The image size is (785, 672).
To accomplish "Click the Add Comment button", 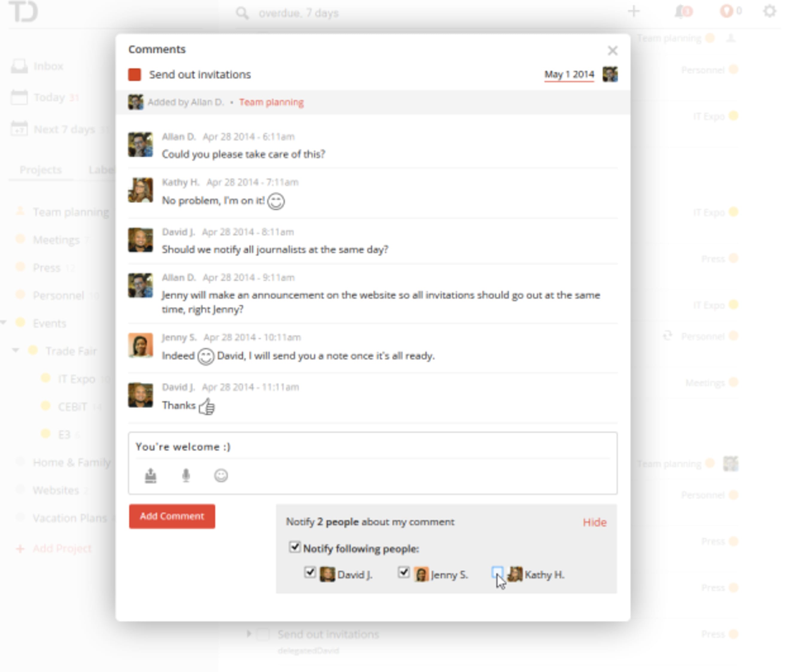I will pos(172,515).
